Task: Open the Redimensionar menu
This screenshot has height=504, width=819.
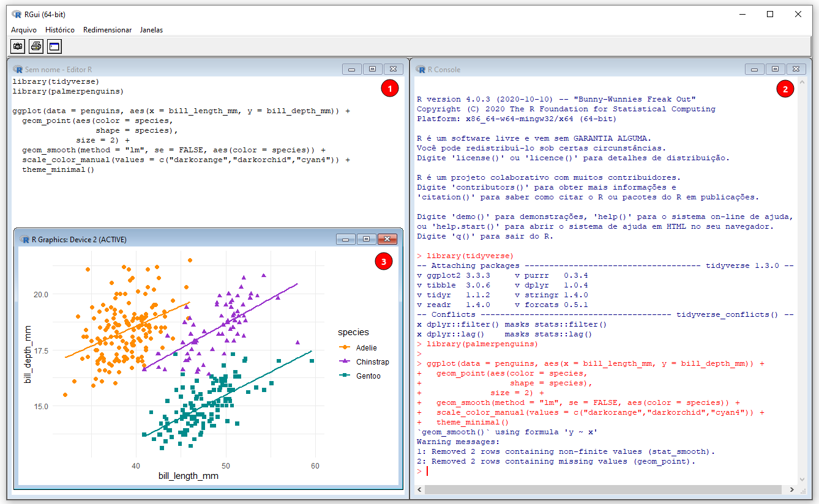Action: 107,29
